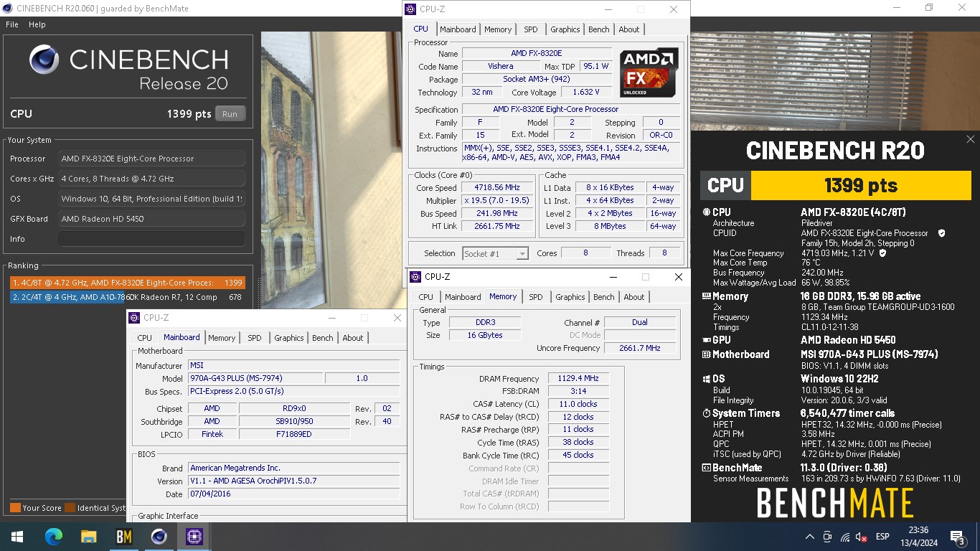The width and height of the screenshot is (980, 551).
Task: Select About tab in CPU-Z Mainboard window
Action: pyautogui.click(x=353, y=338)
